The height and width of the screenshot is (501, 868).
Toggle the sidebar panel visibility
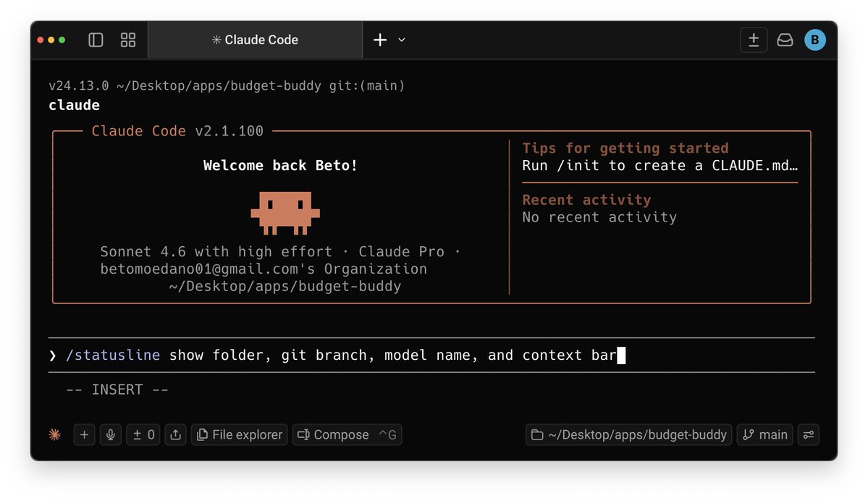(x=96, y=40)
